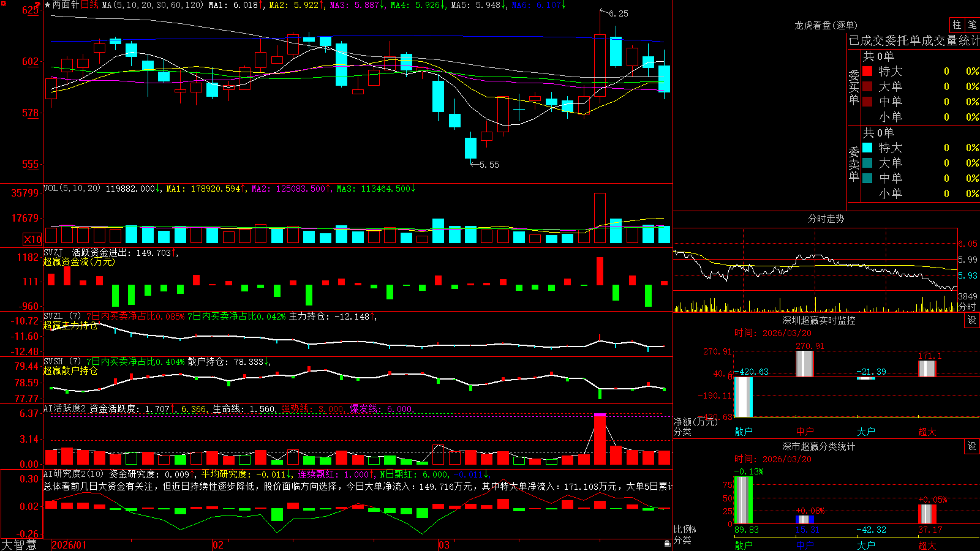Screen dimensions: 980x551
Task: Click the 270.91 中户 bar in 实时监控
Action: click(x=805, y=364)
